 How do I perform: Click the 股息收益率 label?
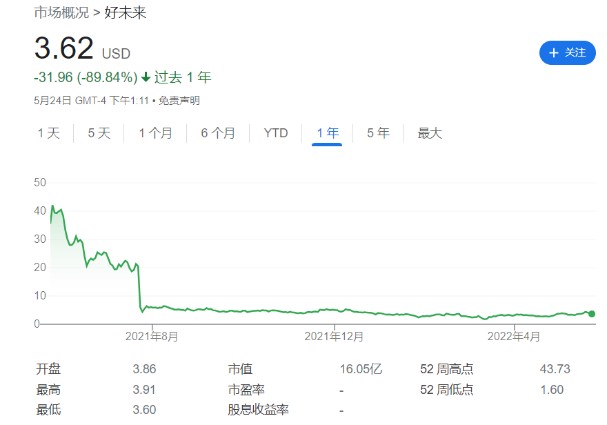(258, 410)
